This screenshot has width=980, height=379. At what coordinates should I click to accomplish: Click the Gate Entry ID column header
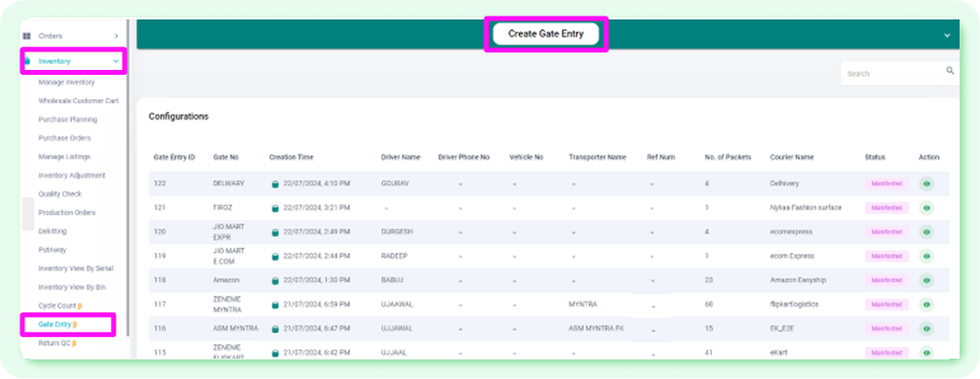[174, 157]
